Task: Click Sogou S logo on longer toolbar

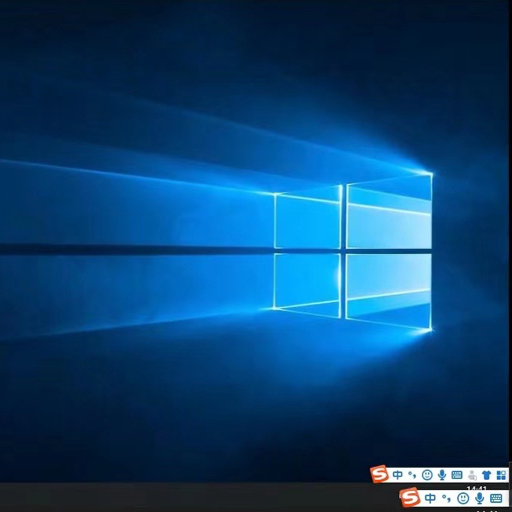Action: click(x=380, y=474)
